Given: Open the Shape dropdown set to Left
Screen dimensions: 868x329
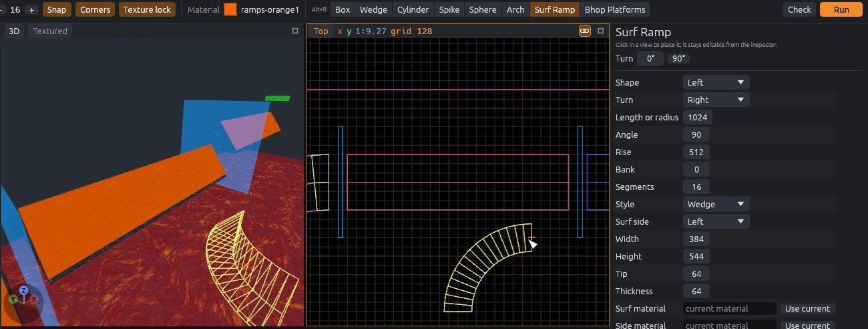Looking at the screenshot, I should pyautogui.click(x=716, y=82).
